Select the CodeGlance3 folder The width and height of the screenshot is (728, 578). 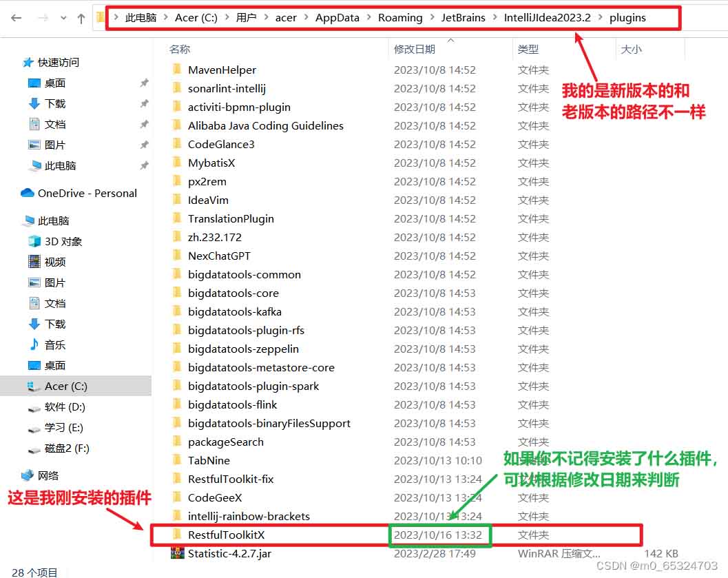click(x=221, y=145)
